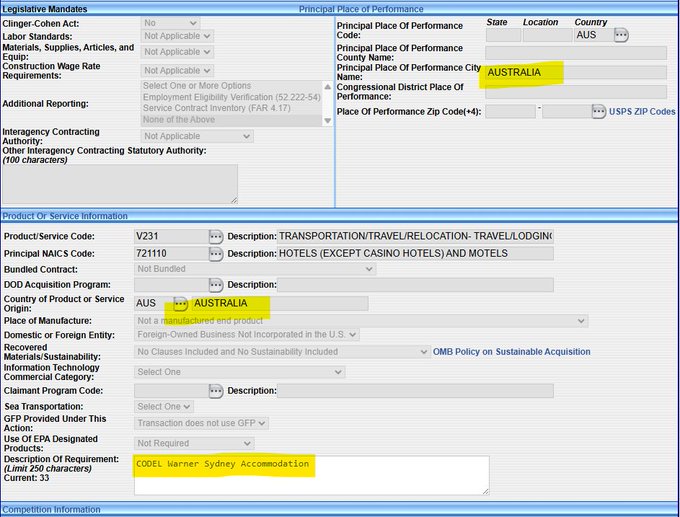Click the Principal Place of Performance City Name field
680x517 pixels.
pos(575,73)
